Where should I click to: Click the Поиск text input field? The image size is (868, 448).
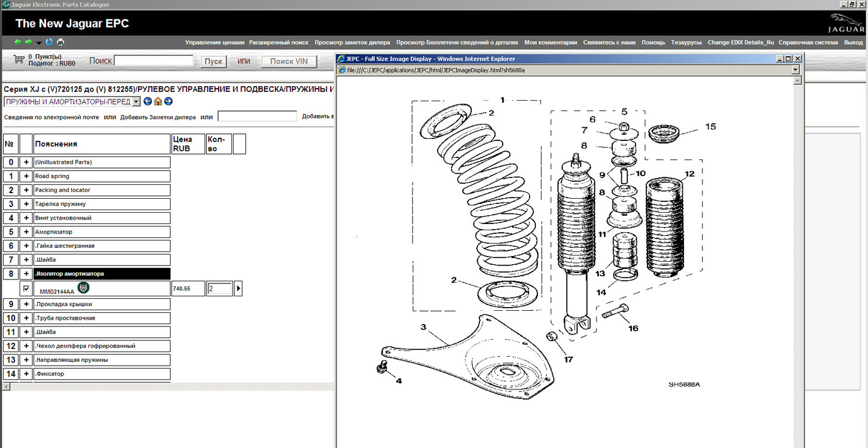[154, 60]
